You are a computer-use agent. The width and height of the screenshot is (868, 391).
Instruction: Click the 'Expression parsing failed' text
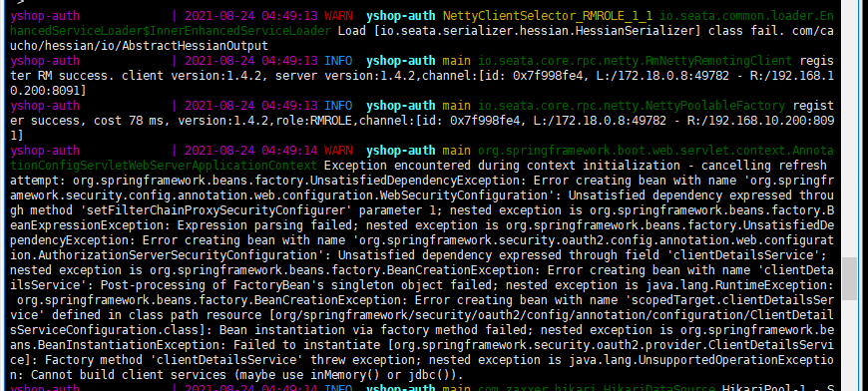[x=265, y=225]
